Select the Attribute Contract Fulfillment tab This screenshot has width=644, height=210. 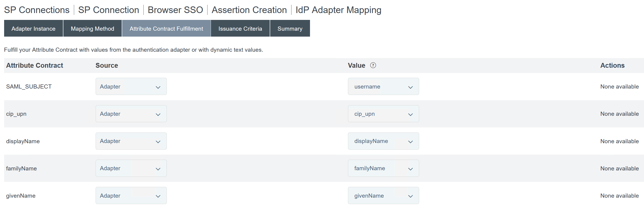click(x=166, y=29)
